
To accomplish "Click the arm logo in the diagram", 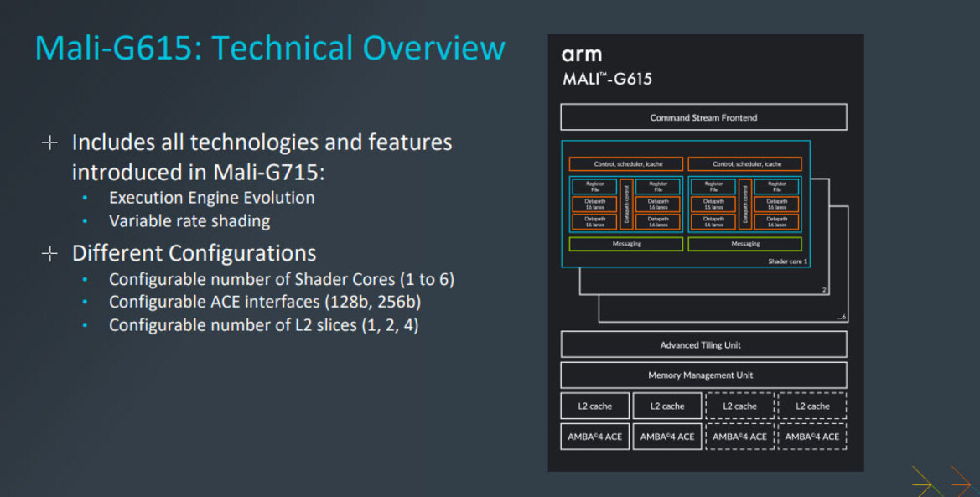I will [x=582, y=55].
